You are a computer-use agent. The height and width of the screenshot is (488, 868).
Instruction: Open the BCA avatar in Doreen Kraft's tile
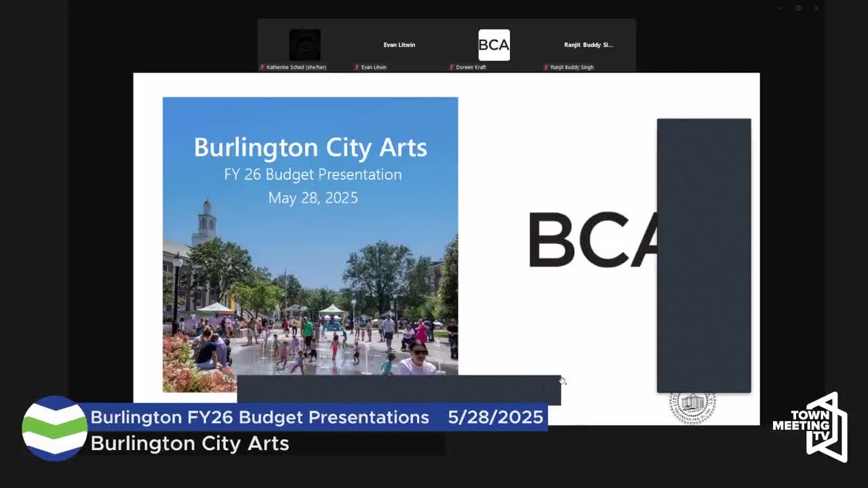tap(494, 45)
